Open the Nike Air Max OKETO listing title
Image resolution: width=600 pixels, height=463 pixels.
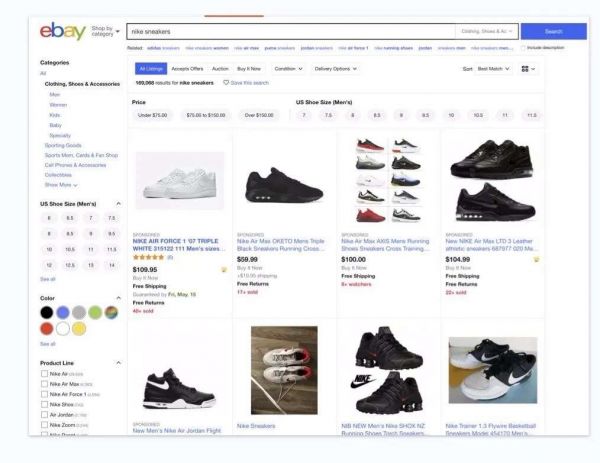pos(281,245)
